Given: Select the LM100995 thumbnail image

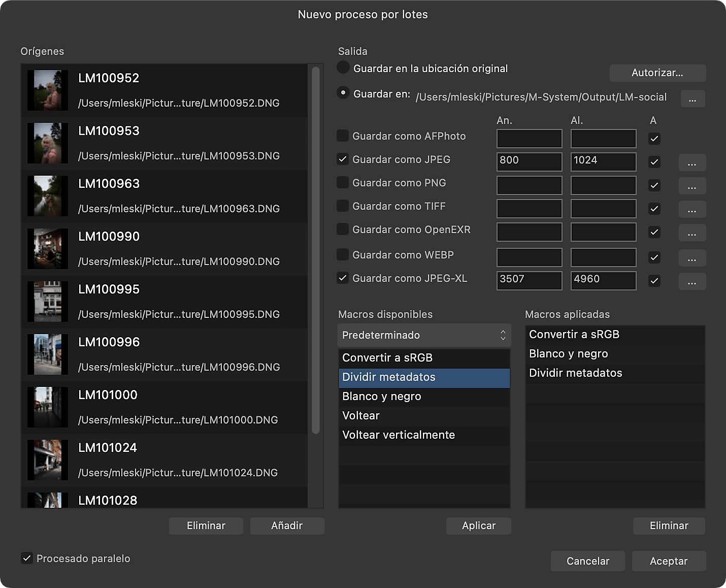Looking at the screenshot, I should [47, 302].
